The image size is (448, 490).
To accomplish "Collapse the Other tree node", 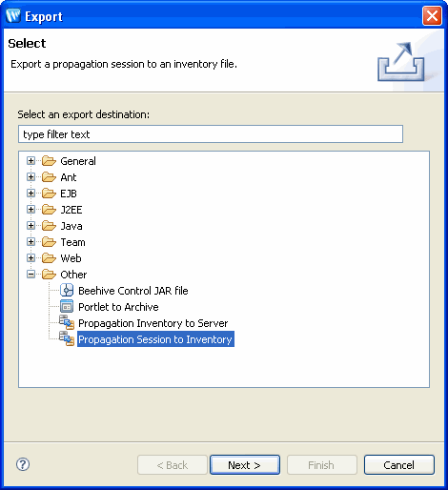I will (x=31, y=275).
